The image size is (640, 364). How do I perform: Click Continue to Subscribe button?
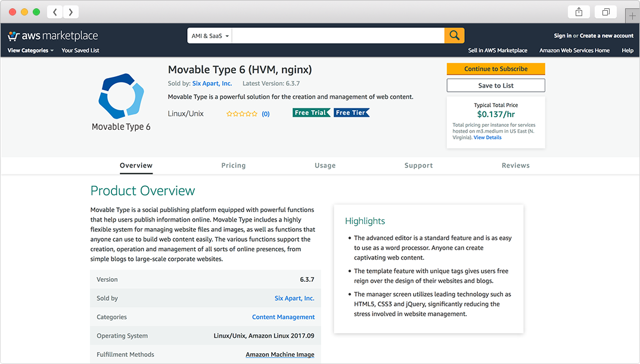tap(496, 69)
